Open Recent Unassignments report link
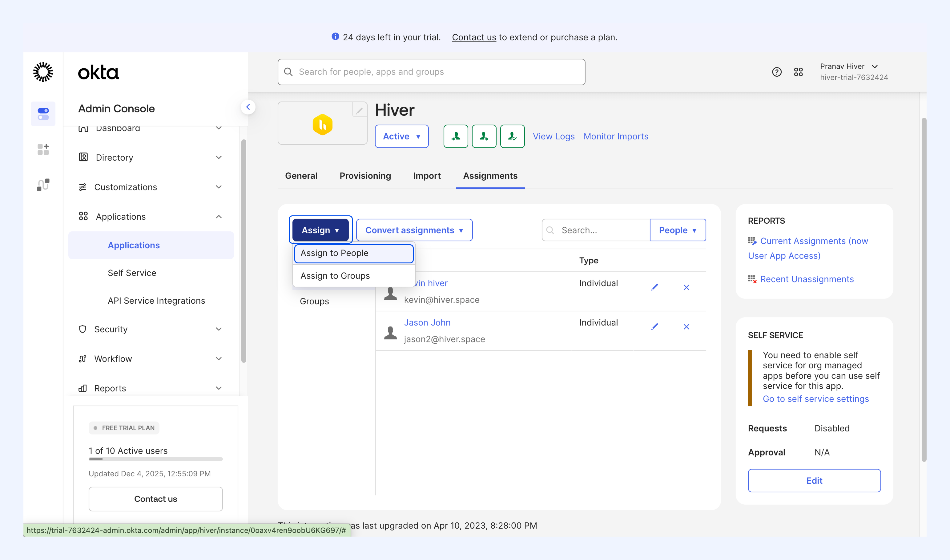Screen dimensions: 950x560 (807, 279)
